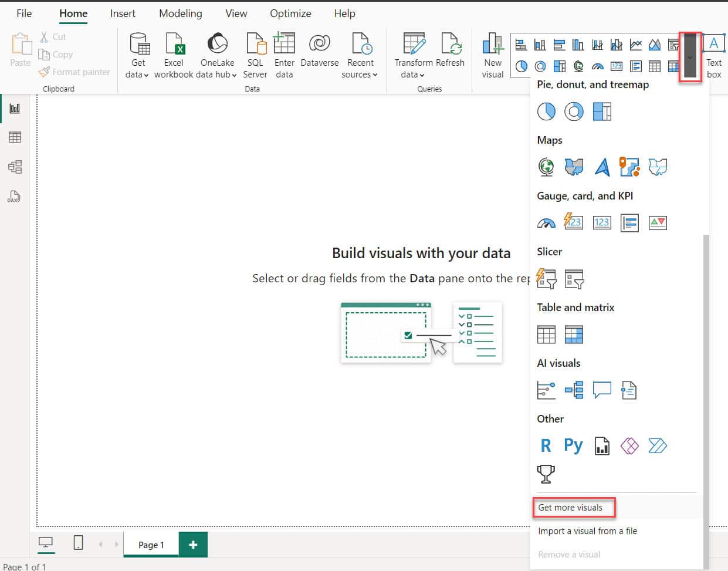Select the Page 1 tab
Screen dimensions: 728x571
[151, 545]
